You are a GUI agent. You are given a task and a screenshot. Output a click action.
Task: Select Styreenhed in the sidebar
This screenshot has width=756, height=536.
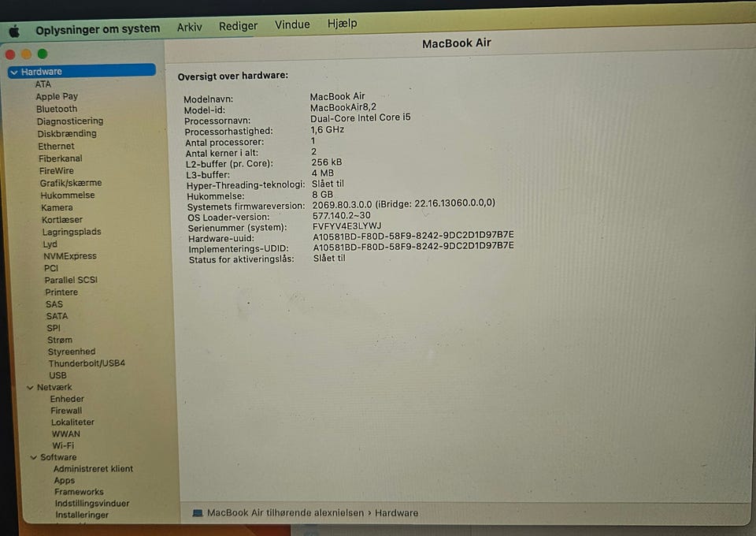point(72,352)
